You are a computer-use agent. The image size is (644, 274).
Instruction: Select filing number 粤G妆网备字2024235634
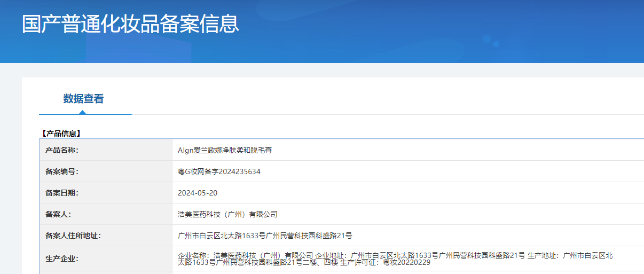coord(219,171)
